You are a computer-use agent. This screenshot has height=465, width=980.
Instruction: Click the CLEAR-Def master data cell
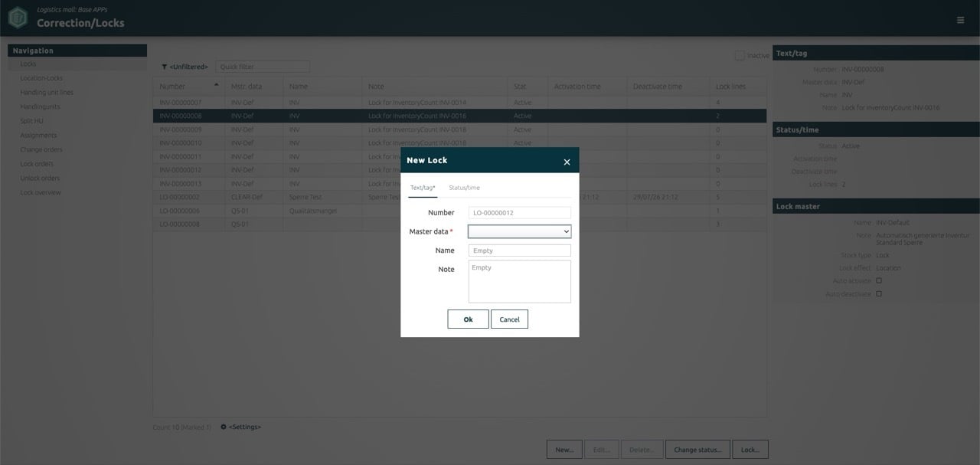click(x=253, y=197)
